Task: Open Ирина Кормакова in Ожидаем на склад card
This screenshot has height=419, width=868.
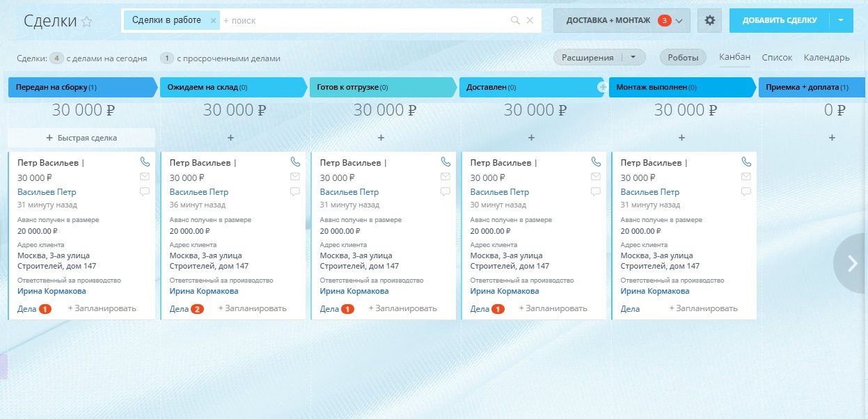Action: tap(203, 292)
